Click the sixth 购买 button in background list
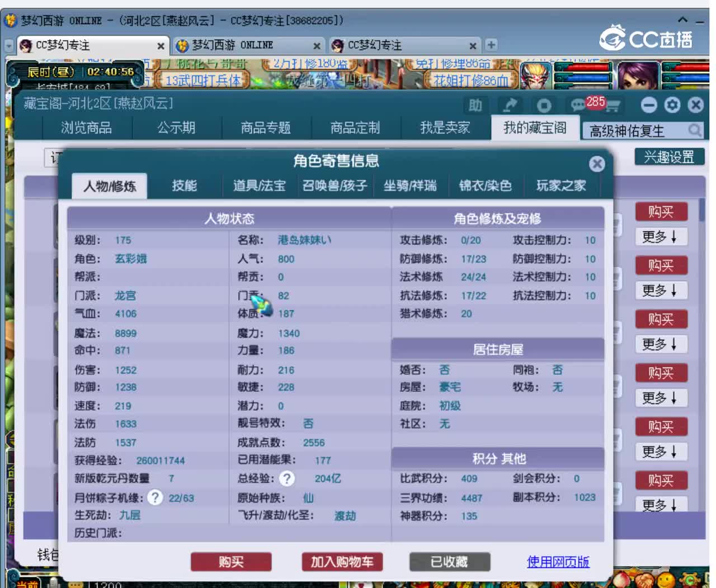 pos(661,480)
